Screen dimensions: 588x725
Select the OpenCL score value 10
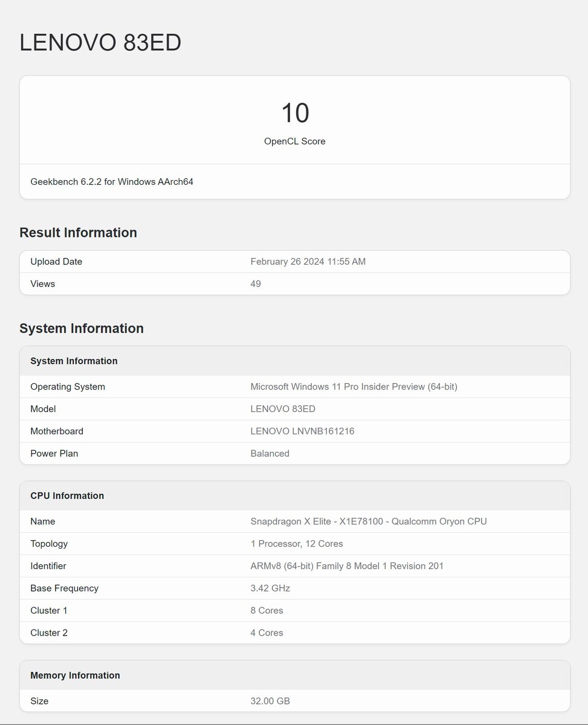(295, 113)
